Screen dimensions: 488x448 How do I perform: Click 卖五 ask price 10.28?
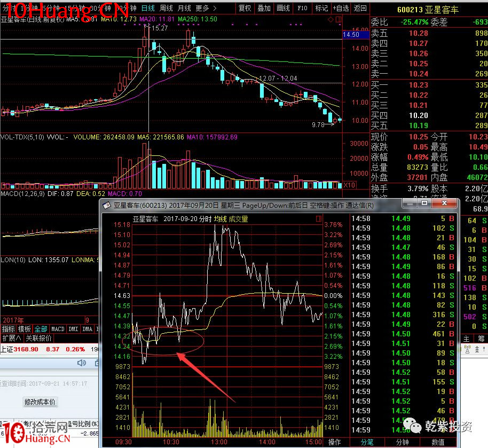click(x=418, y=33)
